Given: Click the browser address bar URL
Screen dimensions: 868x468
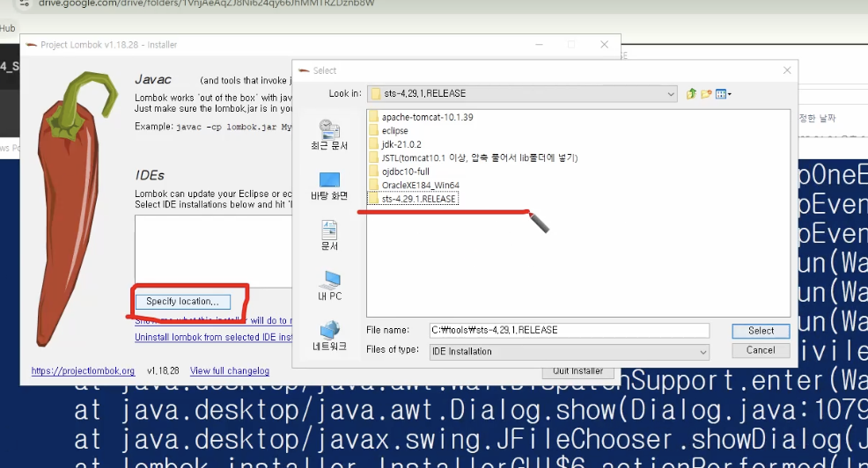Looking at the screenshot, I should (207, 4).
